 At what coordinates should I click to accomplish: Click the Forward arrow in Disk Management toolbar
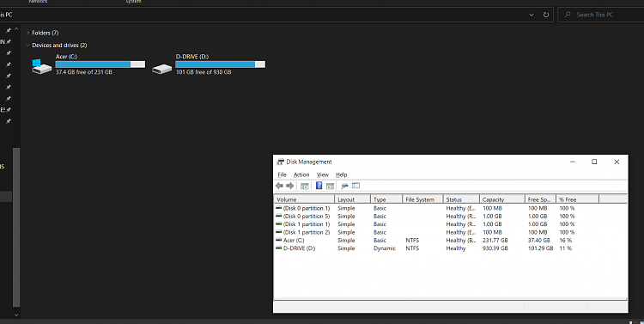click(290, 186)
